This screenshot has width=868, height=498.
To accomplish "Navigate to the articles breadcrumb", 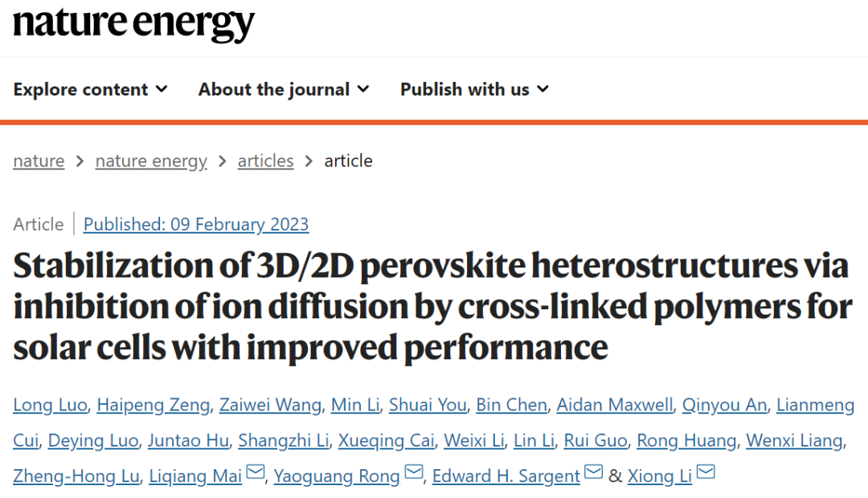I will pyautogui.click(x=266, y=161).
